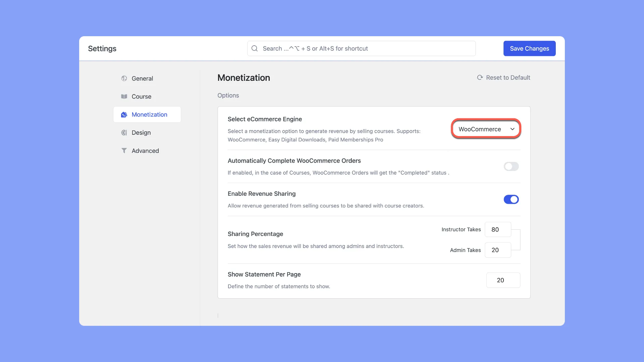
Task: Toggle the Revenue Sharing blue switch
Action: tap(511, 199)
